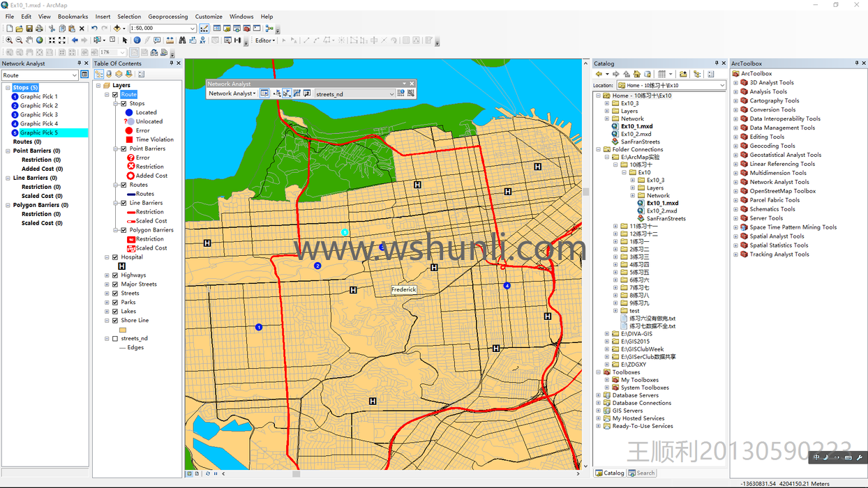
Task: Open the Route analysis layer dropdown
Action: tap(74, 75)
